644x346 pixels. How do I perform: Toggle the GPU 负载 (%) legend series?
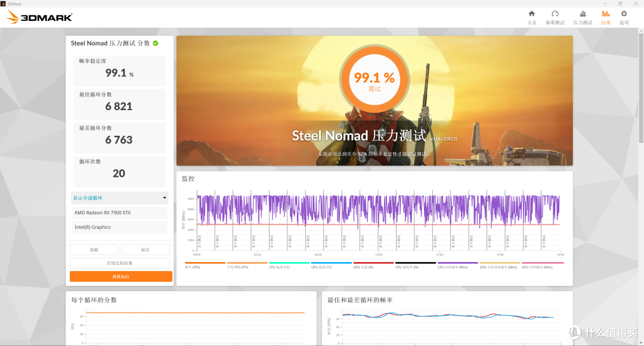click(x=374, y=265)
